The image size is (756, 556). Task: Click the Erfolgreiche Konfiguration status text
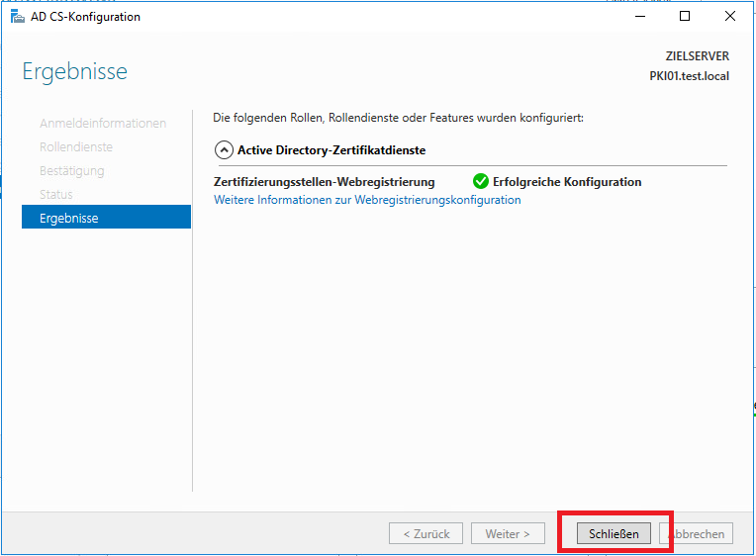click(567, 182)
